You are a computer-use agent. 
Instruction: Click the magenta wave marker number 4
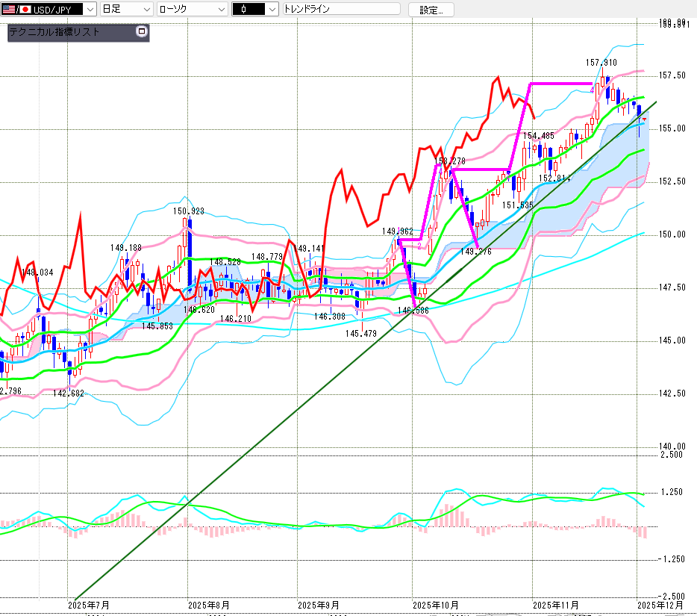[592, 90]
